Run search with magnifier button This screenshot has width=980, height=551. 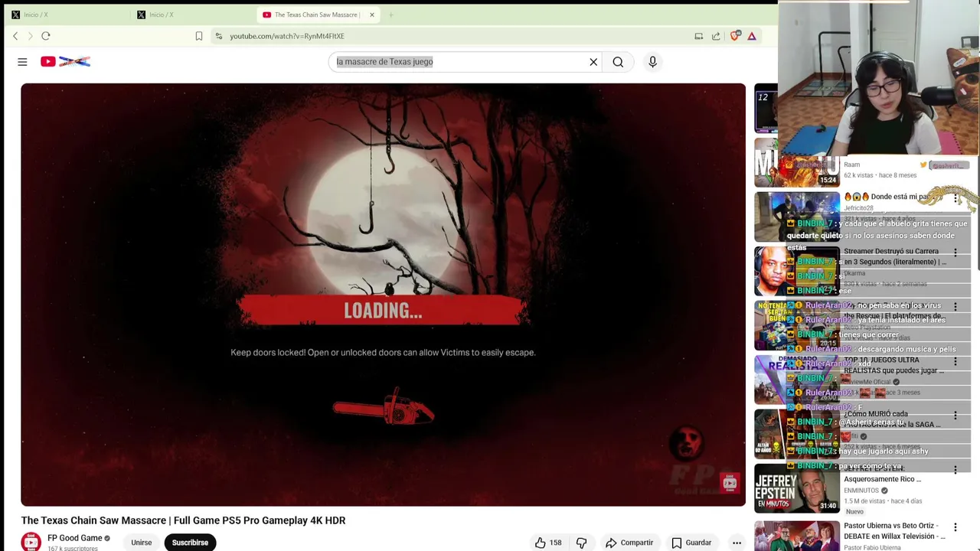[618, 62]
